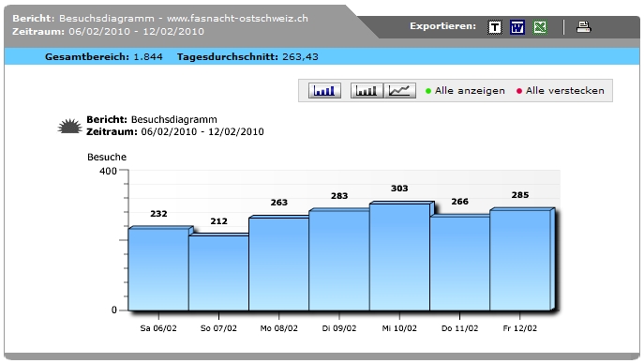Click the Mi 10/02 axis label

[x=399, y=328]
